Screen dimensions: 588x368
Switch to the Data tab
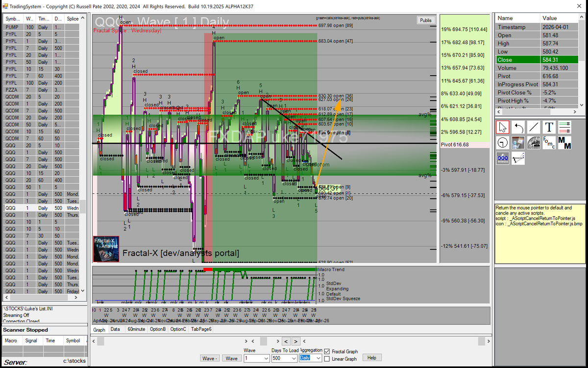point(115,330)
